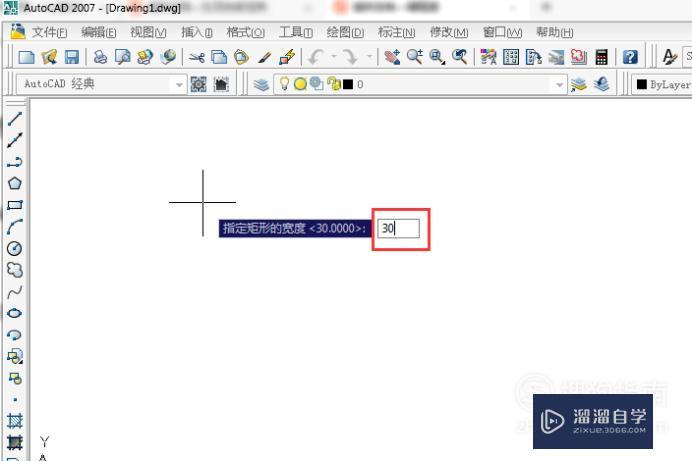Viewport: 692px width, 461px height.
Task: Click the Workspace Settings gear icon
Action: pyautogui.click(x=198, y=84)
